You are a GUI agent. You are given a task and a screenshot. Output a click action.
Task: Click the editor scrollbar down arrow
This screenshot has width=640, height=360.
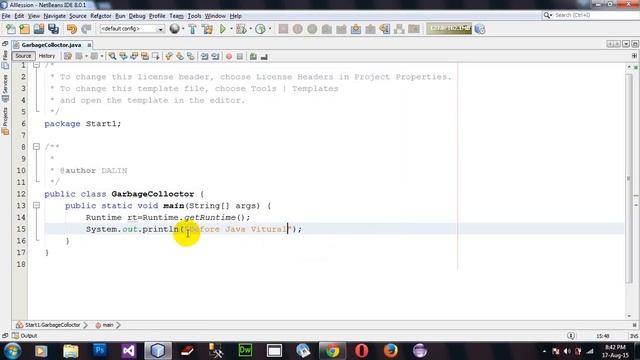point(629,316)
